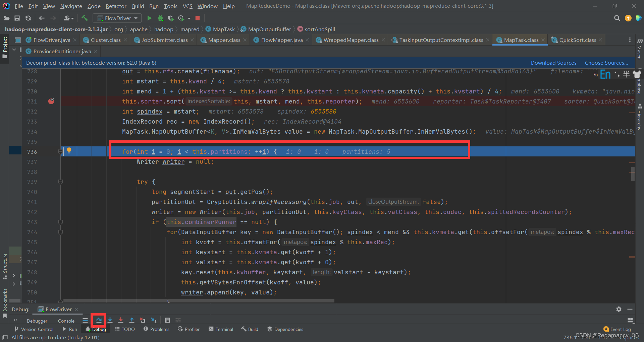Click the Drop Frame debugger icon

coord(143,320)
